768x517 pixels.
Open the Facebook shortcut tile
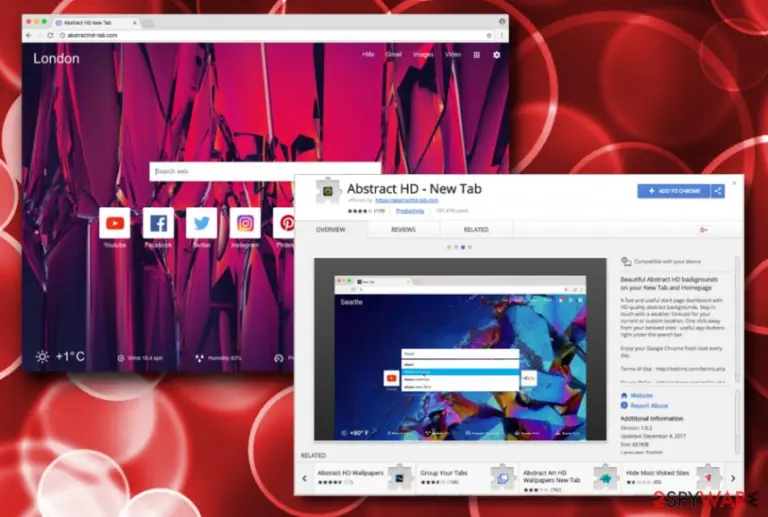[158, 223]
